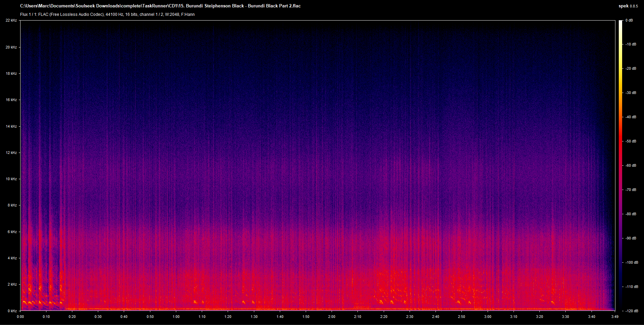The height and width of the screenshot is (325, 644).
Task: Click the 16 kHz frequency axis label
Action: [x=11, y=100]
